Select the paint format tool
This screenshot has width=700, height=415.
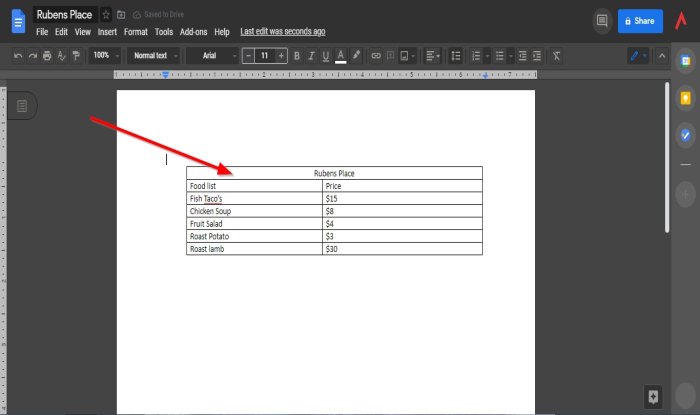click(76, 56)
